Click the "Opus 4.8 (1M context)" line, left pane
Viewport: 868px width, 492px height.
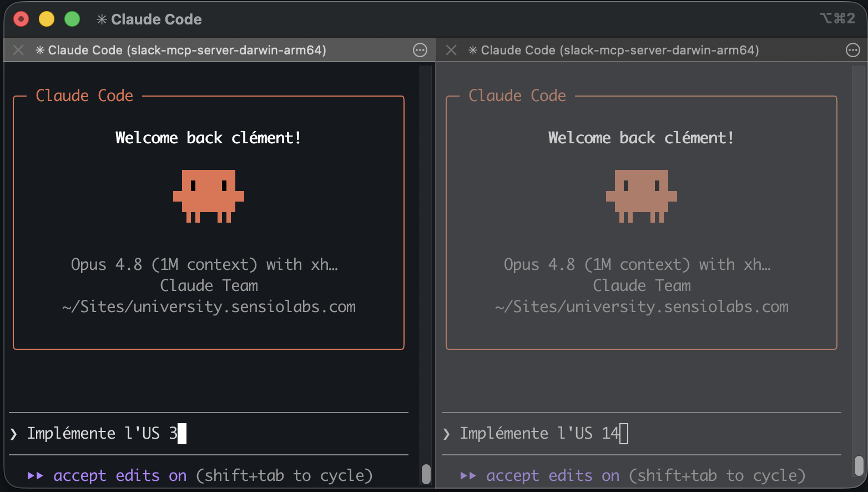tap(204, 264)
